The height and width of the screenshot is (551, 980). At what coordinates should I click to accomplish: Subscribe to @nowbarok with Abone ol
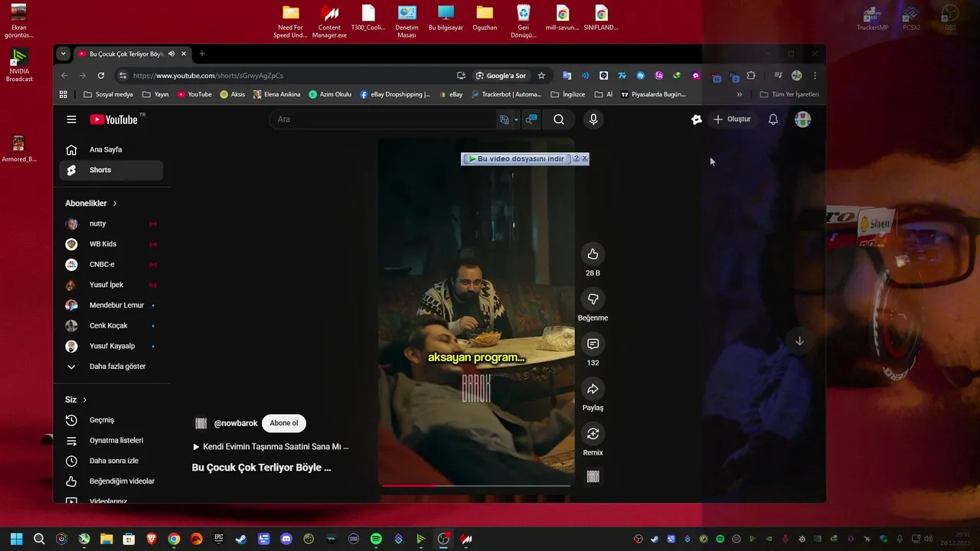point(284,423)
